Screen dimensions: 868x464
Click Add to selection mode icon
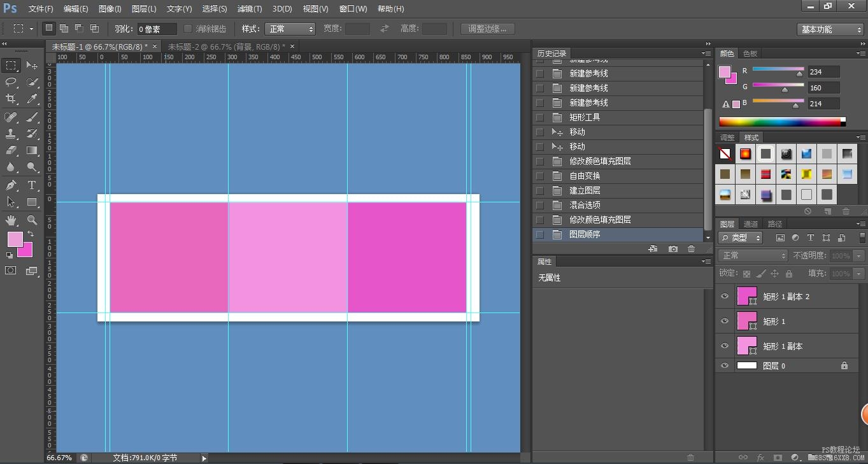(x=64, y=29)
